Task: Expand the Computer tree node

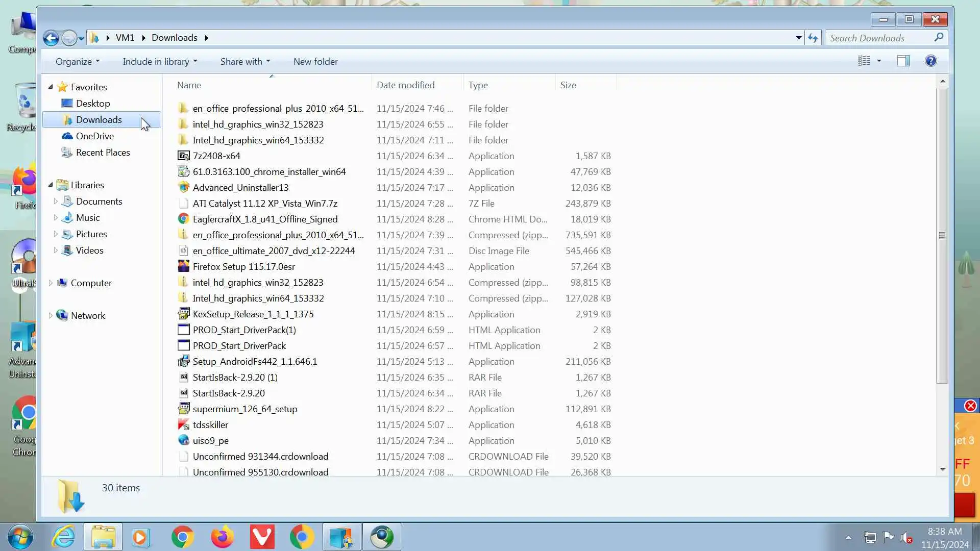Action: click(x=50, y=283)
